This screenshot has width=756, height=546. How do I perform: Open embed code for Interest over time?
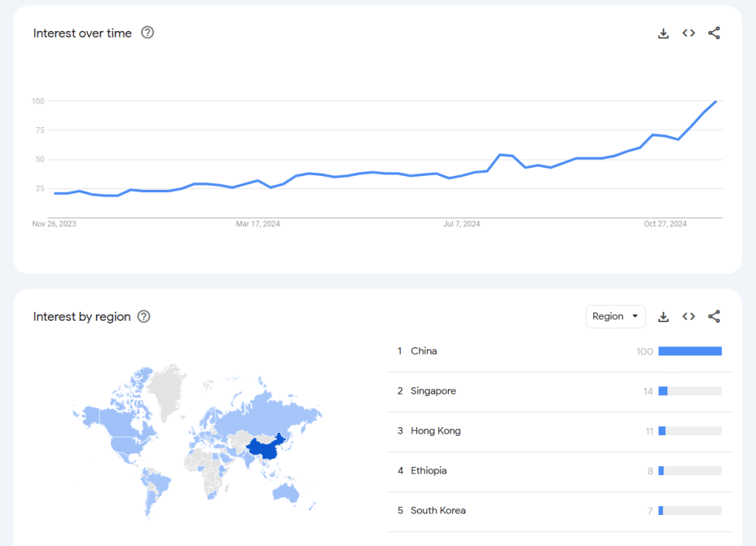coord(689,33)
